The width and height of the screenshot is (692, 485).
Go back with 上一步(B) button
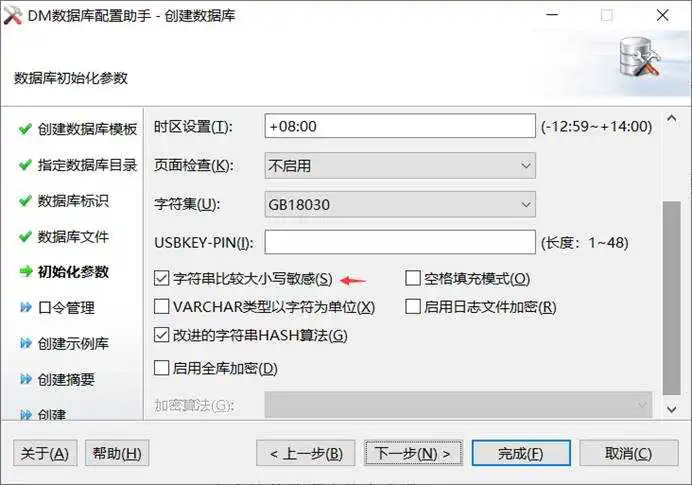pyautogui.click(x=306, y=453)
